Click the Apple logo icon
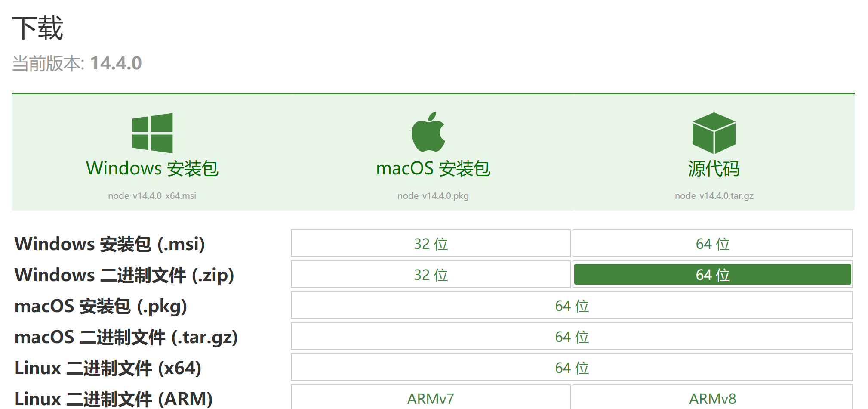 coord(428,132)
